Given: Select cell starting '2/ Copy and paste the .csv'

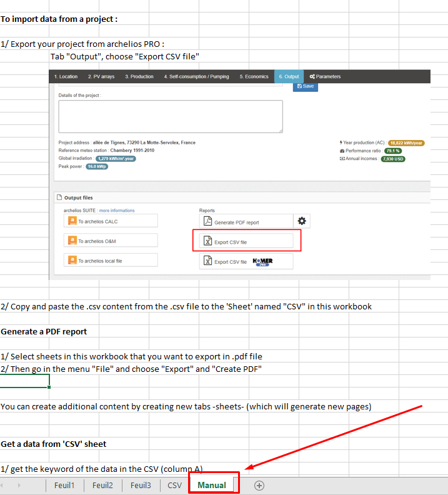Looking at the screenshot, I should (x=186, y=306).
